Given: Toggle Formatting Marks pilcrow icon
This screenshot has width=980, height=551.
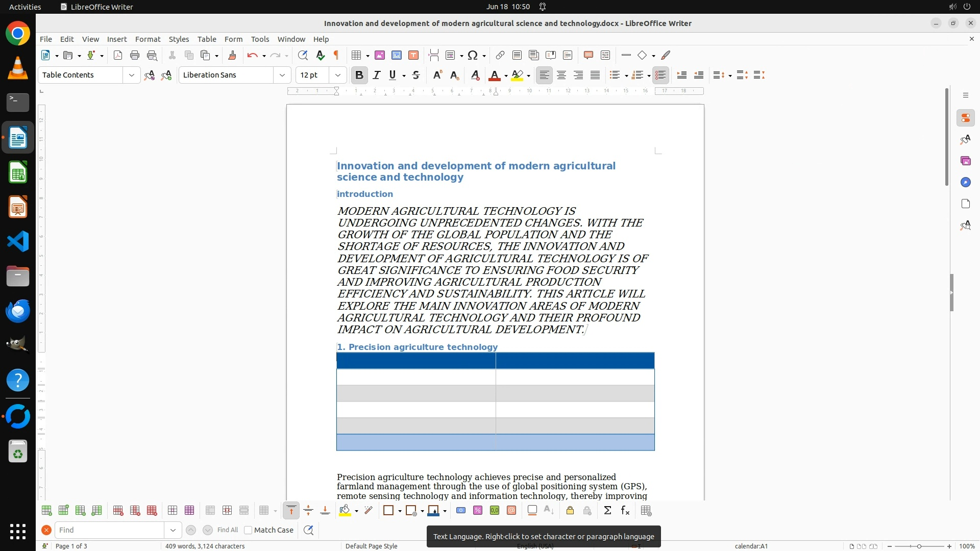Looking at the screenshot, I should [x=336, y=55].
